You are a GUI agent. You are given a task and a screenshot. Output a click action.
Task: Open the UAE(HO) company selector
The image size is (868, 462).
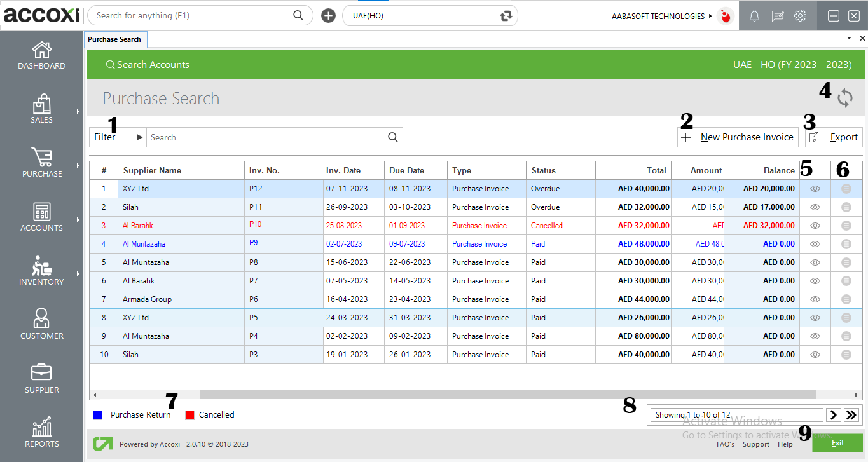430,15
